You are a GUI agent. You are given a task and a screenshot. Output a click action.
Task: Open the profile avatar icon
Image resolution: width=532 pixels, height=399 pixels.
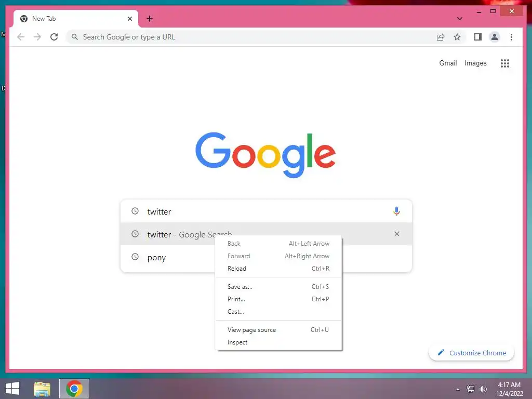click(495, 37)
